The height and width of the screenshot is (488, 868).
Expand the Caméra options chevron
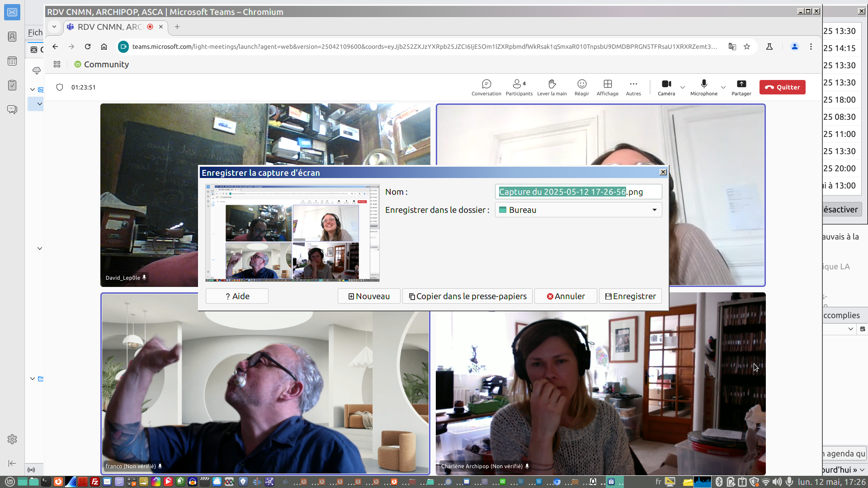(x=683, y=88)
